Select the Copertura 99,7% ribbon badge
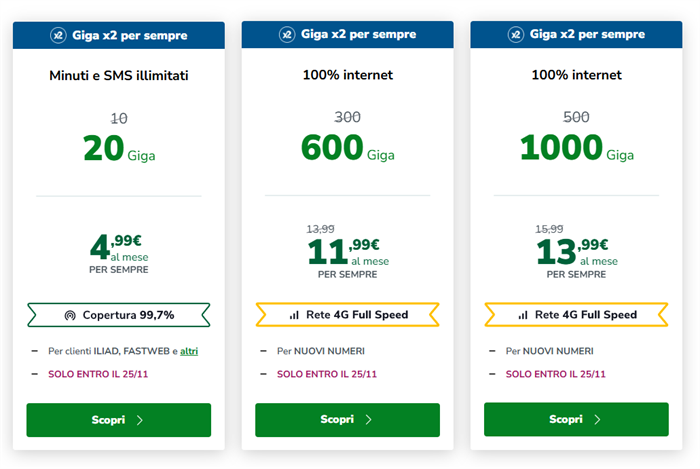Viewport: 700px width, 469px height. click(x=119, y=315)
